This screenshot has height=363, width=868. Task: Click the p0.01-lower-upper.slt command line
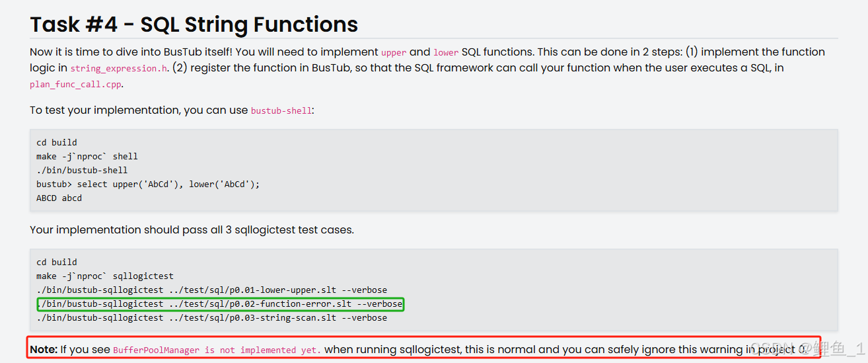pyautogui.click(x=211, y=290)
